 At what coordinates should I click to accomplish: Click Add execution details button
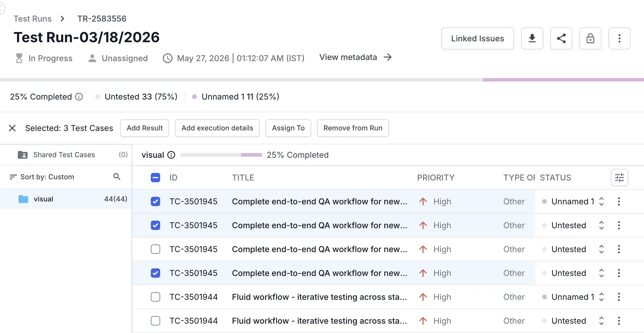pyautogui.click(x=217, y=128)
